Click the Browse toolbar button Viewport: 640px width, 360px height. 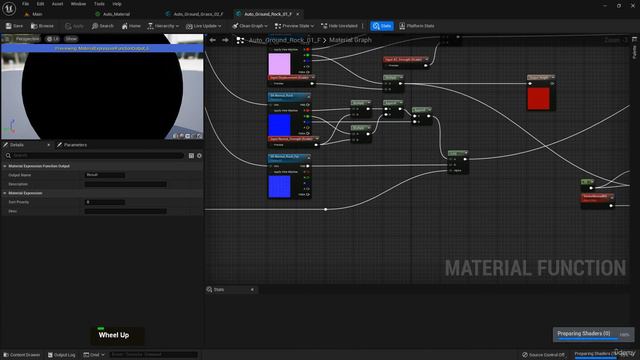(x=42, y=26)
